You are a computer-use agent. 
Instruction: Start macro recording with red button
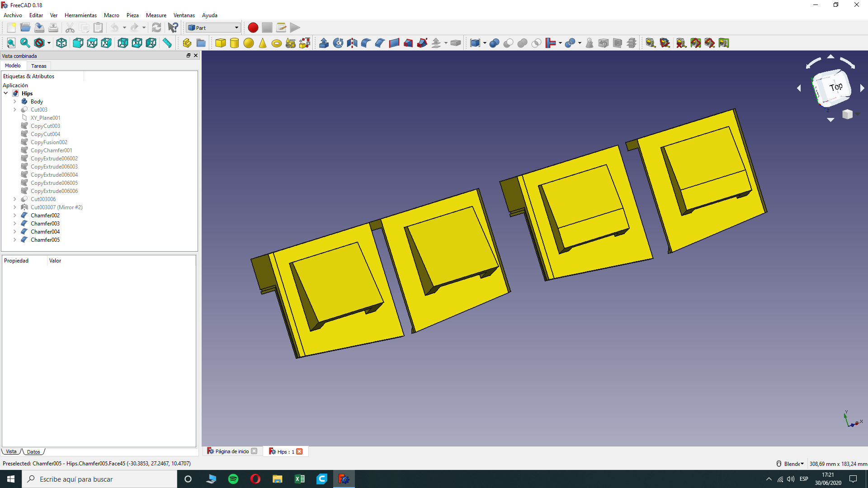253,28
